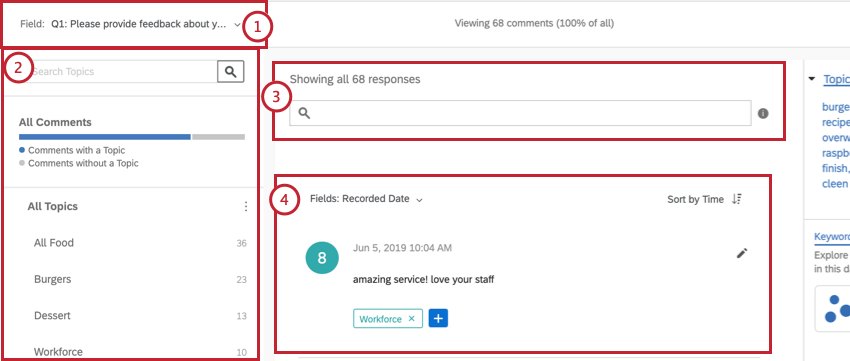Click the Sort by Time label
850x361 pixels.
click(696, 199)
